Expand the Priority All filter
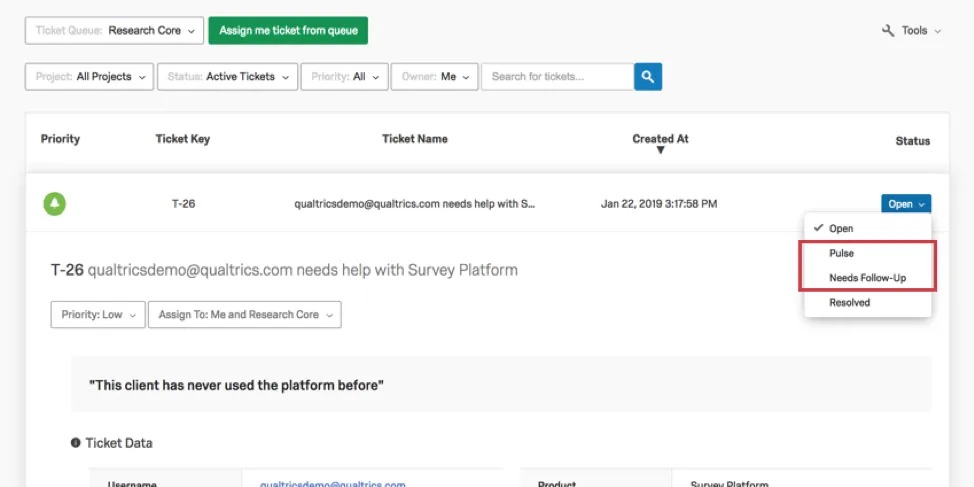Screen dimensions: 974x487 pyautogui.click(x=345, y=77)
